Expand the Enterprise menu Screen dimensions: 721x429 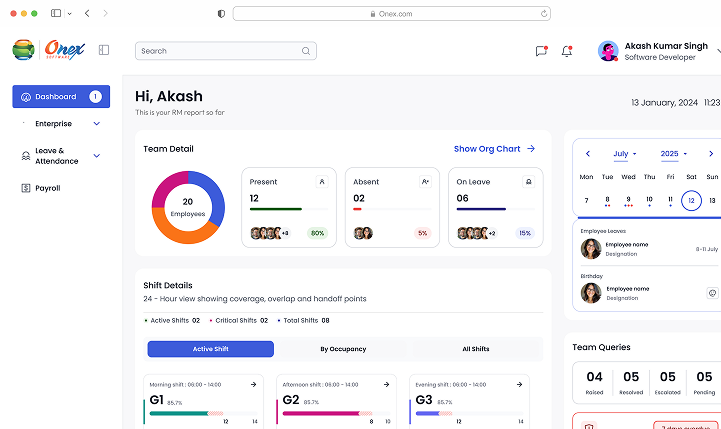pos(97,124)
